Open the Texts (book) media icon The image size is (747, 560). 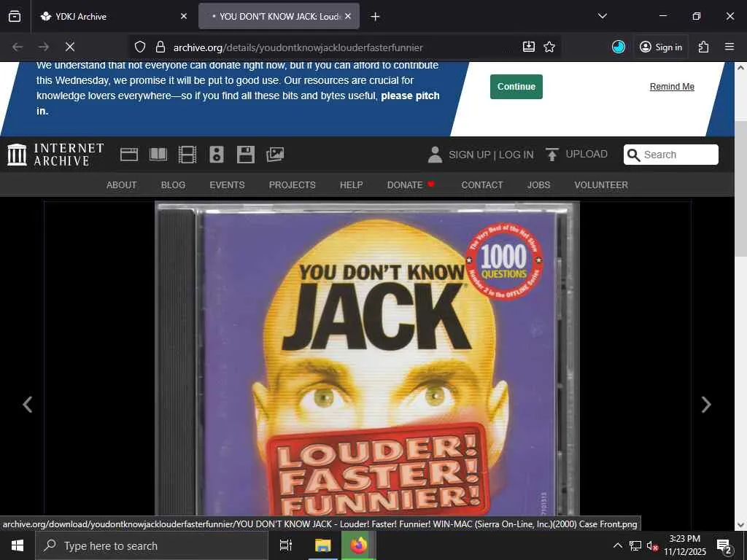[158, 155]
